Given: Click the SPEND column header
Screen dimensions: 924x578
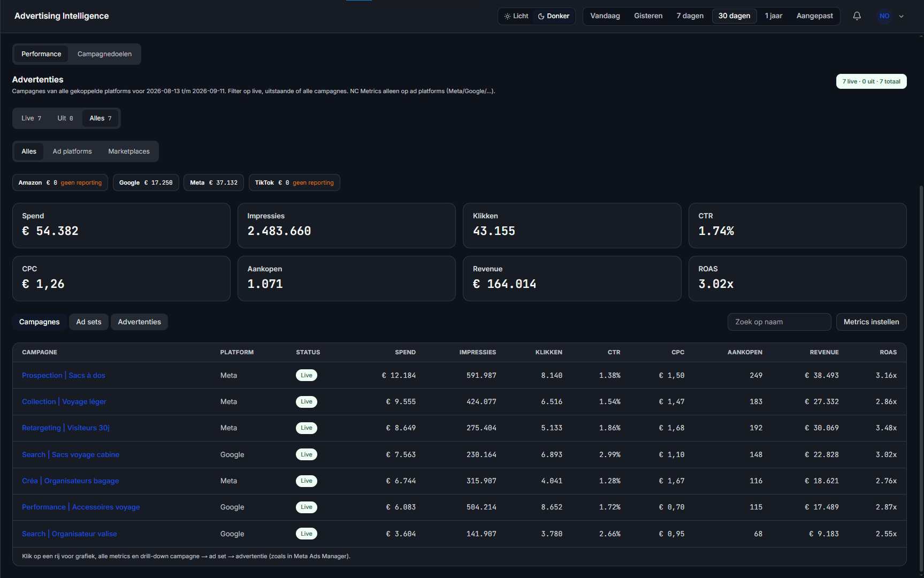Looking at the screenshot, I should tap(405, 352).
